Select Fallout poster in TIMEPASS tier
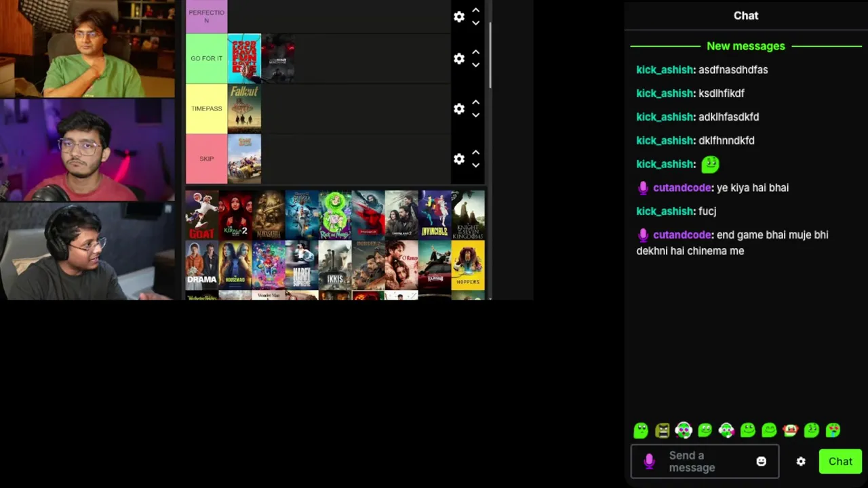Viewport: 868px width, 488px height. click(x=244, y=108)
